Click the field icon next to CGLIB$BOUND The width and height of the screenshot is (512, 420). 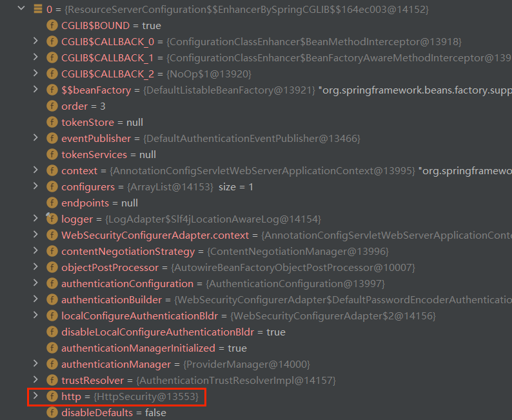pyautogui.click(x=52, y=26)
